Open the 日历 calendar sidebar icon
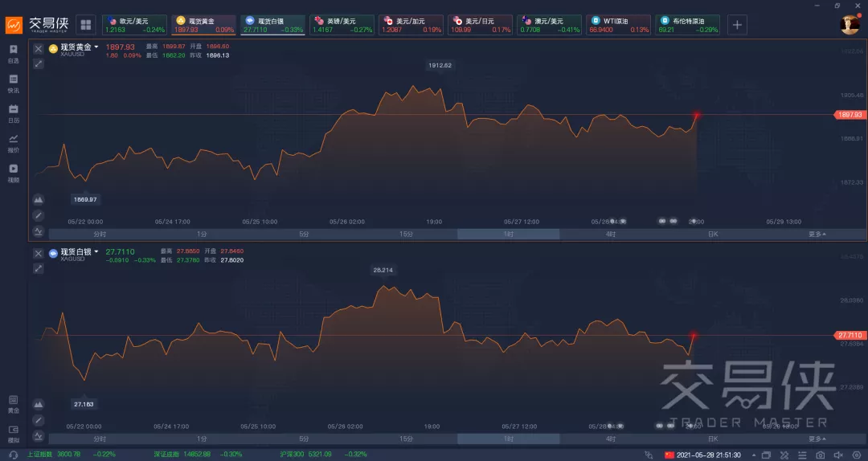Image resolution: width=868 pixels, height=461 pixels. [x=14, y=113]
